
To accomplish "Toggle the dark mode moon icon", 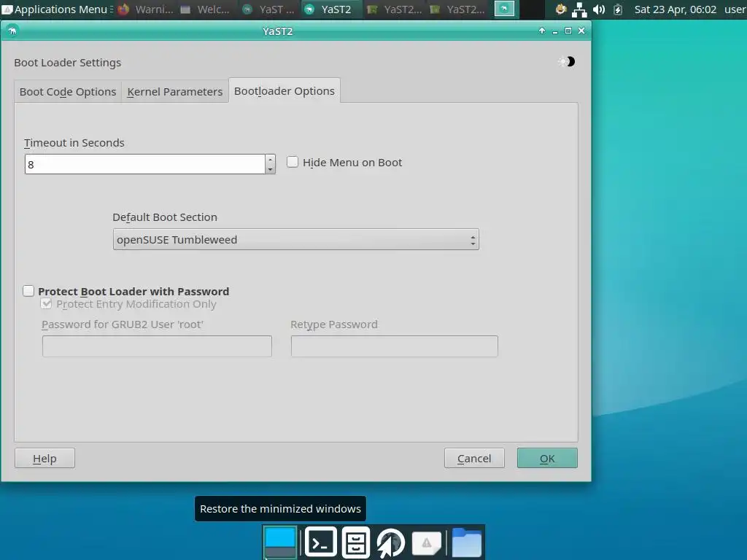I will (567, 62).
